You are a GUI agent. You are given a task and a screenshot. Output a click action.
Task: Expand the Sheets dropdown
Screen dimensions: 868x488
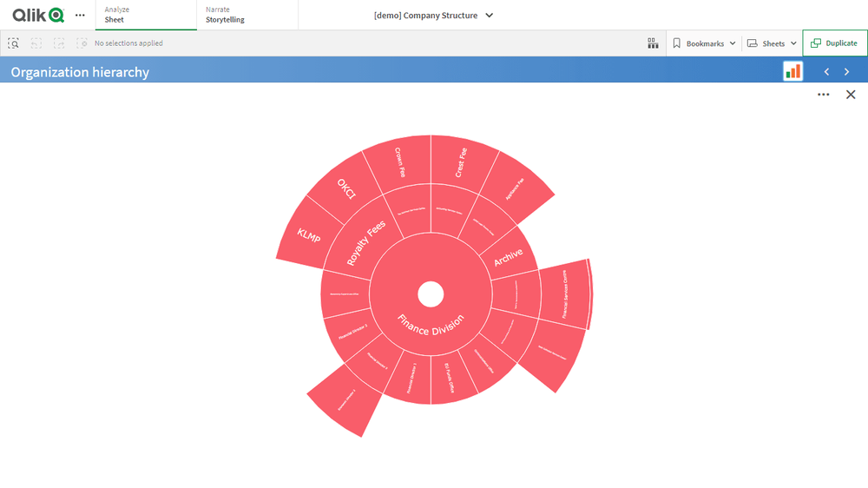coord(772,43)
